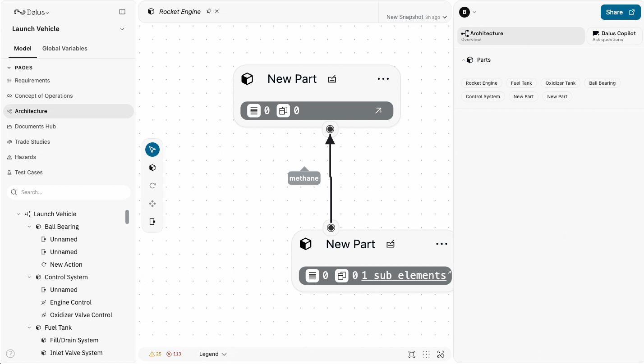Image resolution: width=644 pixels, height=364 pixels.
Task: Click the Control System chip in Parts
Action: click(483, 96)
